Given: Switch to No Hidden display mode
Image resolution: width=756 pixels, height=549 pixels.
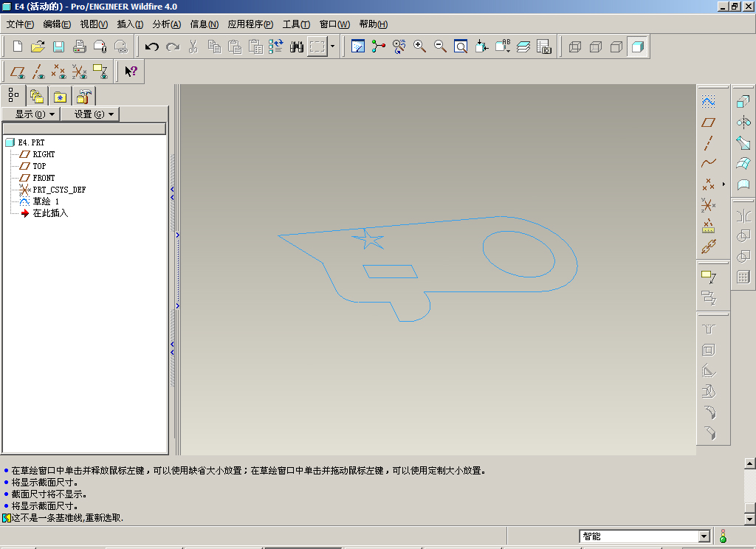Looking at the screenshot, I should 616,46.
